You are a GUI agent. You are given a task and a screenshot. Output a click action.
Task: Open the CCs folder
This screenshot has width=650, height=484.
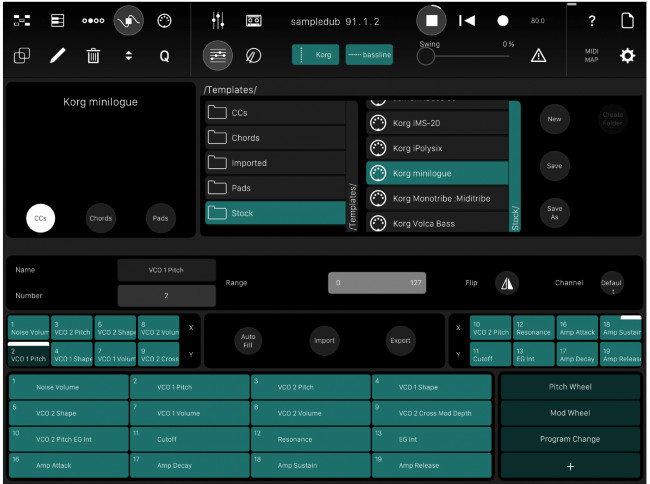pos(275,113)
